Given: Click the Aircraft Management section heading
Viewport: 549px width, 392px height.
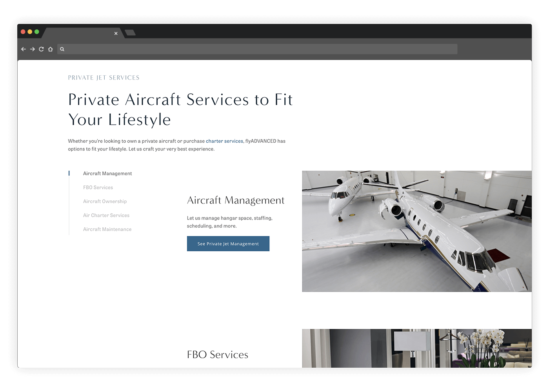Looking at the screenshot, I should 236,200.
